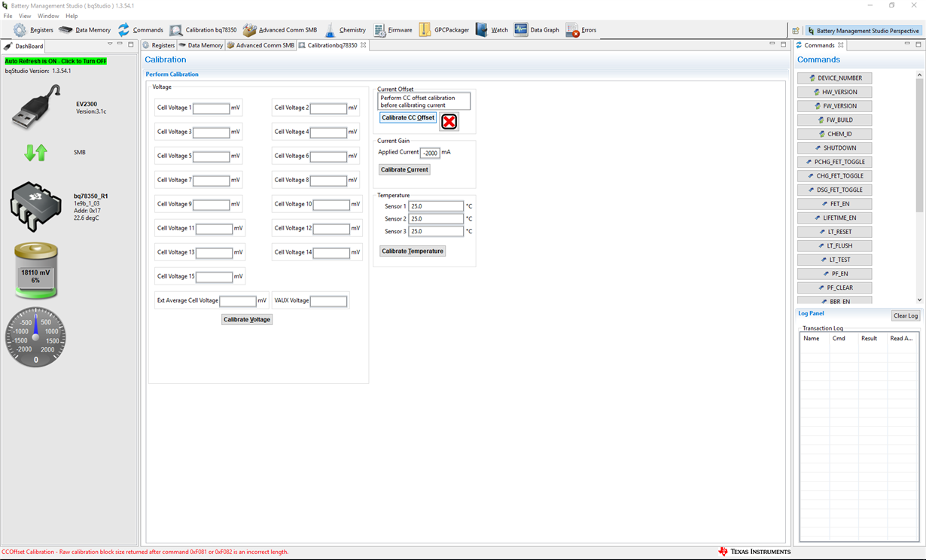Click the Calibrate Current button
Screen dimensions: 926x560
[404, 169]
